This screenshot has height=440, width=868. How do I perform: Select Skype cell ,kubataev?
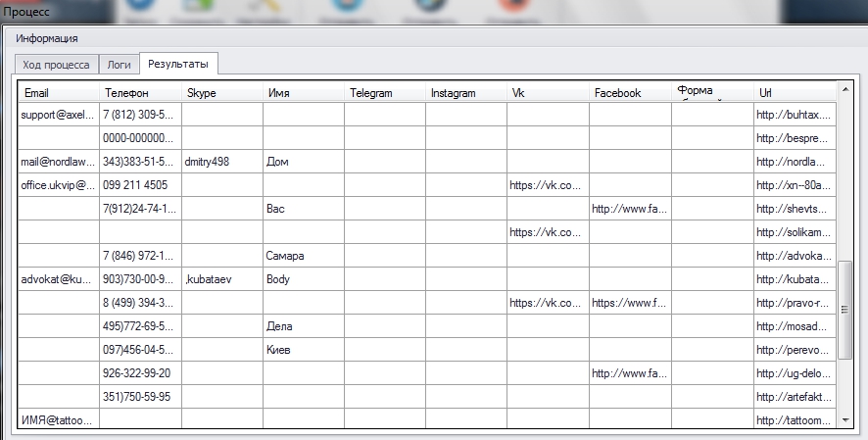coord(222,279)
